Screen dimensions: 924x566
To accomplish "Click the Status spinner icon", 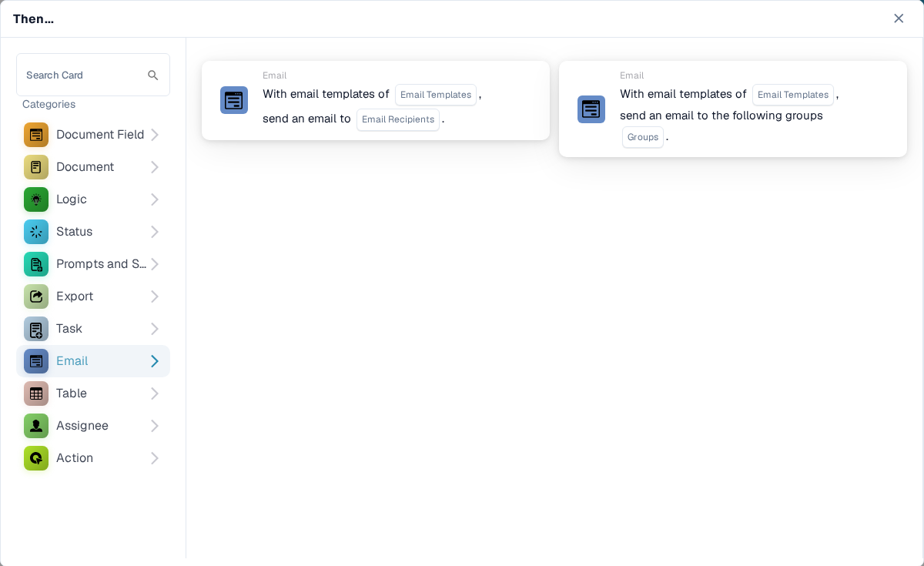I will click(36, 232).
